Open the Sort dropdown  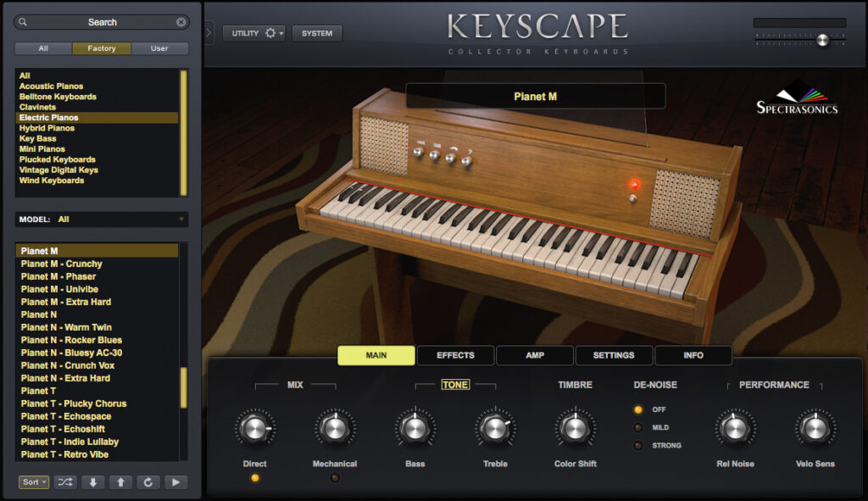click(32, 482)
